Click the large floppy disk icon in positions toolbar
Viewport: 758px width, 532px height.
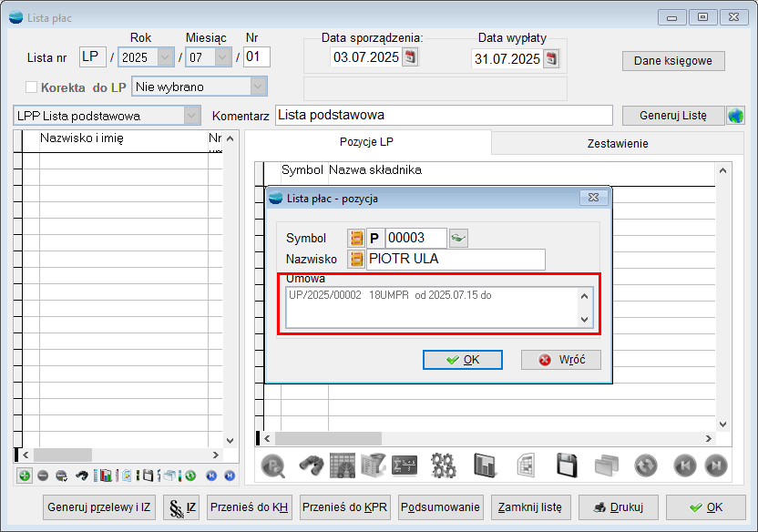567,465
